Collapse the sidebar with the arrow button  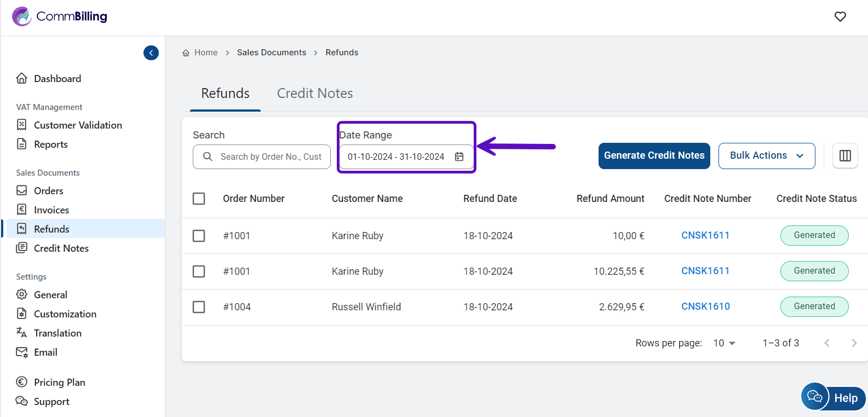[x=151, y=53]
